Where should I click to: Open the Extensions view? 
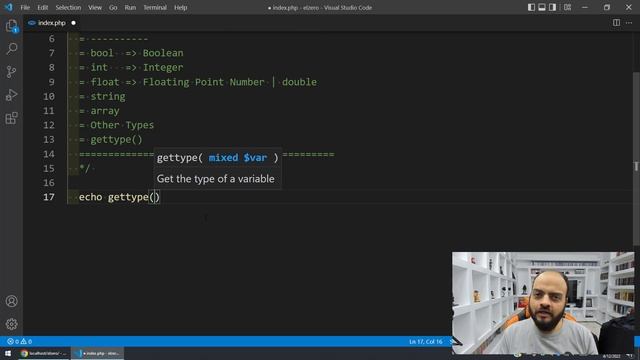pyautogui.click(x=11, y=118)
